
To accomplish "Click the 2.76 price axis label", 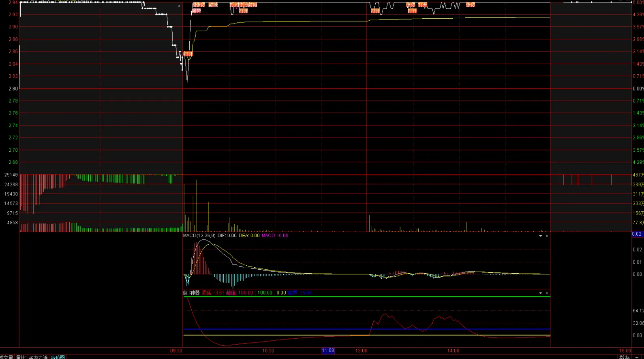I will tap(13, 113).
